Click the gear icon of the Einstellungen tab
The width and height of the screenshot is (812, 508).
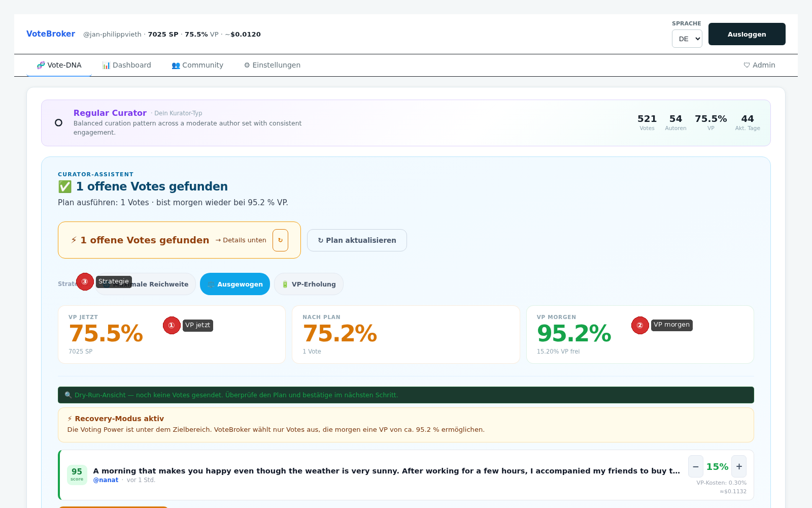pos(247,66)
